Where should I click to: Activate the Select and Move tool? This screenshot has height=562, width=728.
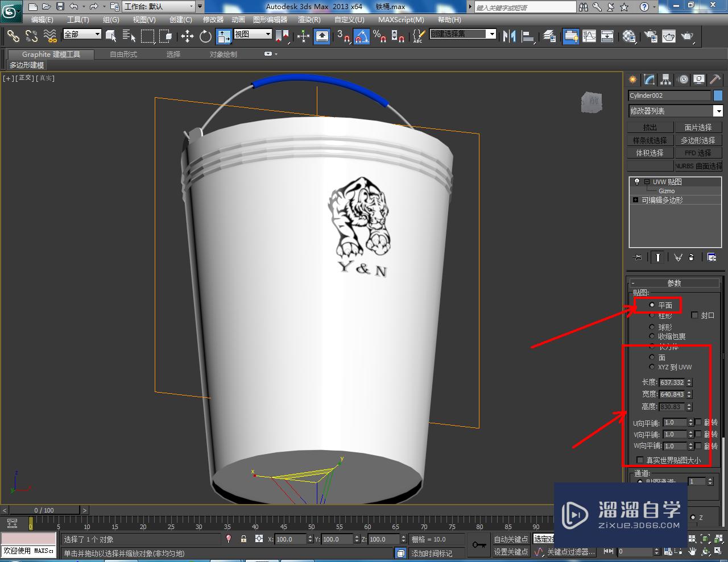(x=187, y=36)
